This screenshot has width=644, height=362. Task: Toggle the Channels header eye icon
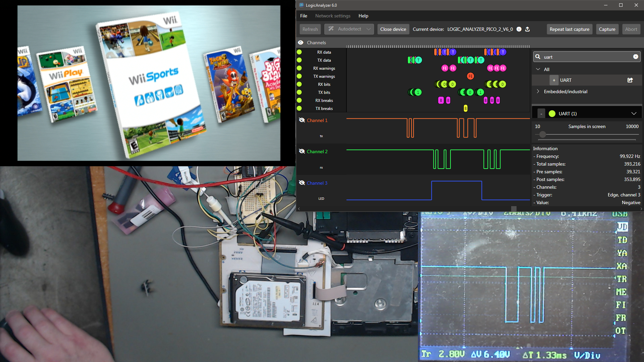pyautogui.click(x=301, y=43)
